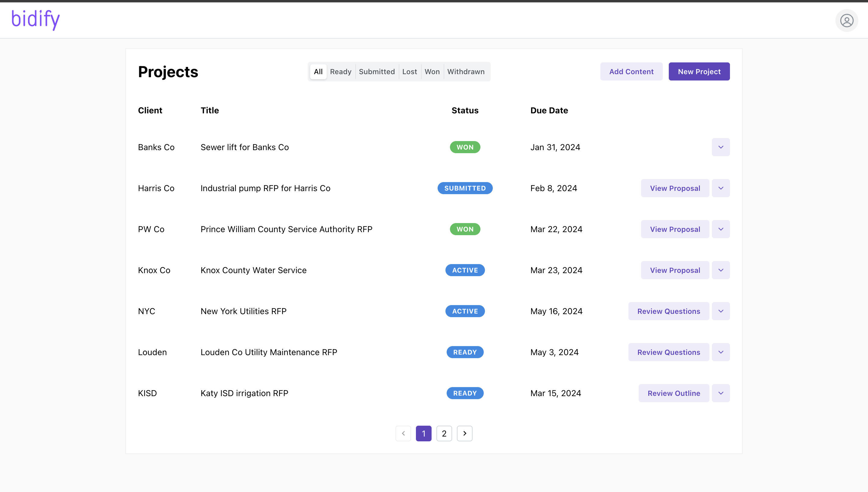Go to page 2
868x492 pixels.
click(x=444, y=433)
